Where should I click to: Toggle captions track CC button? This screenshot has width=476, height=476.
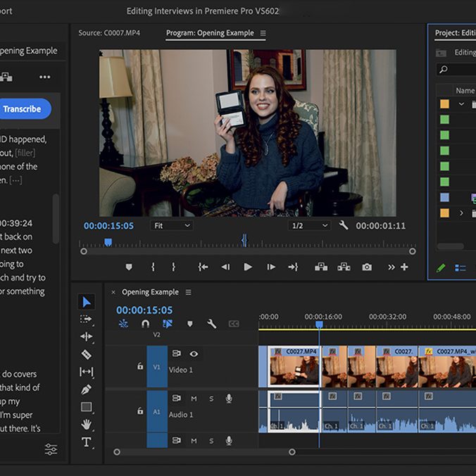pos(234,324)
